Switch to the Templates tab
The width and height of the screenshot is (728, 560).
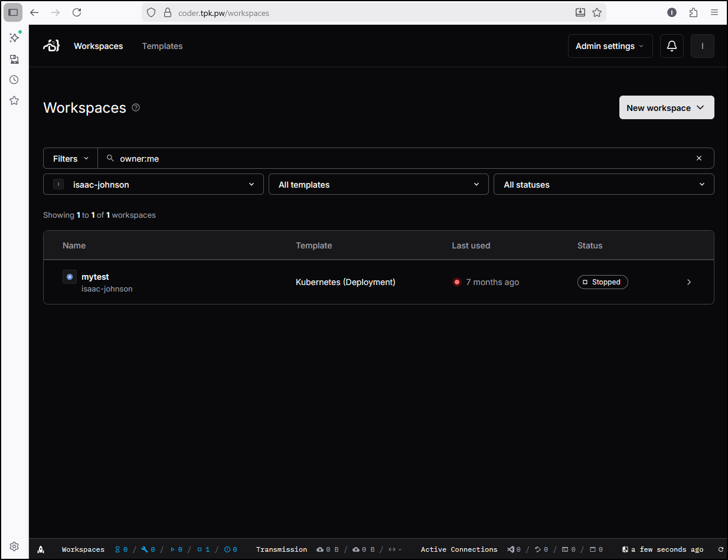click(x=162, y=46)
